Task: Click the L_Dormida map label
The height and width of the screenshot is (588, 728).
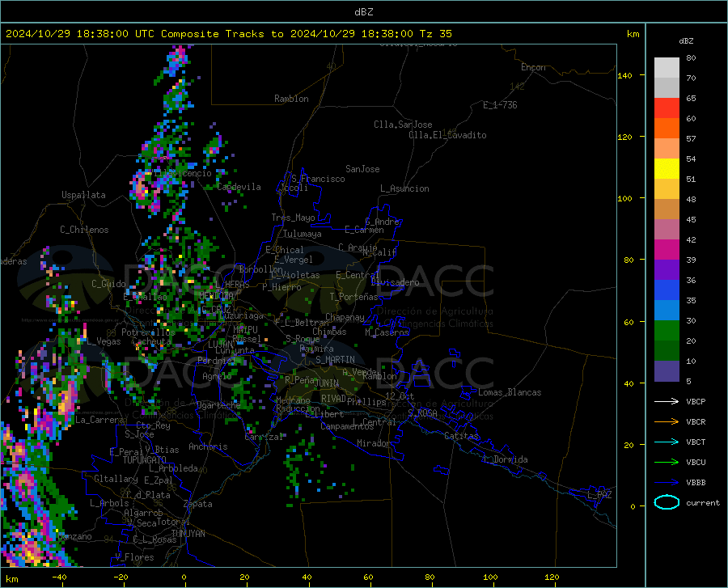Action: pos(506,459)
